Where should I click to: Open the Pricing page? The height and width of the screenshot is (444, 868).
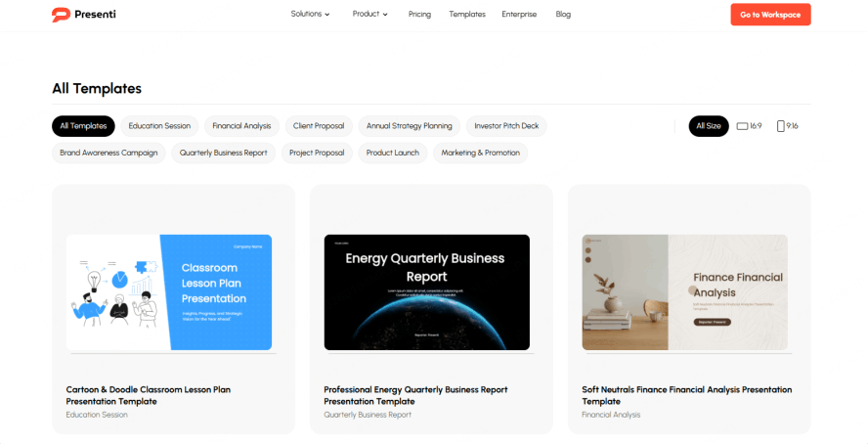coord(419,15)
